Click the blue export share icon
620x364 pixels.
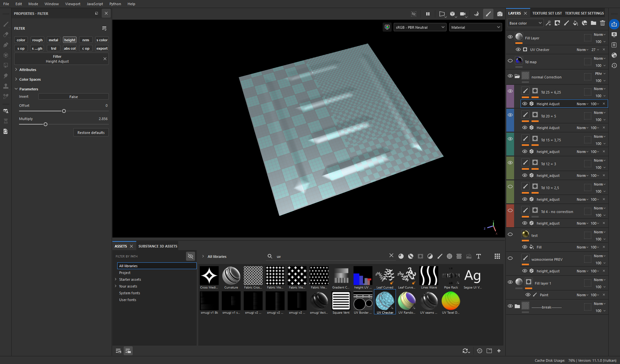coord(614,24)
